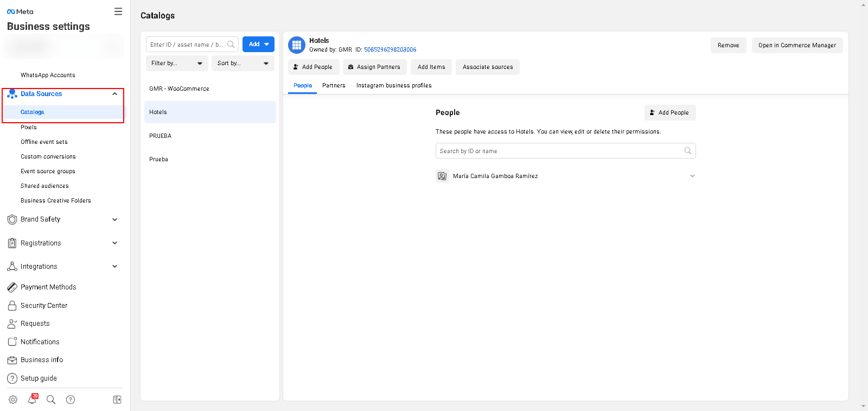Open the Sort by dropdown
Screen dimensions: 868x411
click(243, 64)
